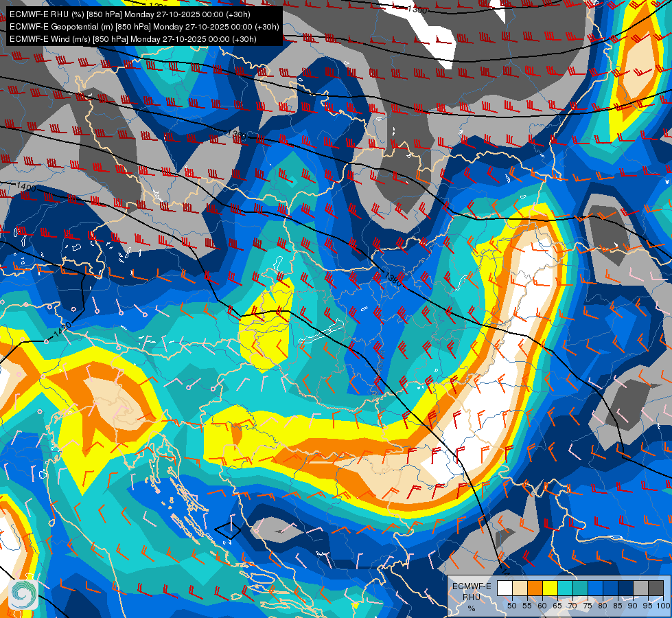Click the legend value 90

[633, 606]
